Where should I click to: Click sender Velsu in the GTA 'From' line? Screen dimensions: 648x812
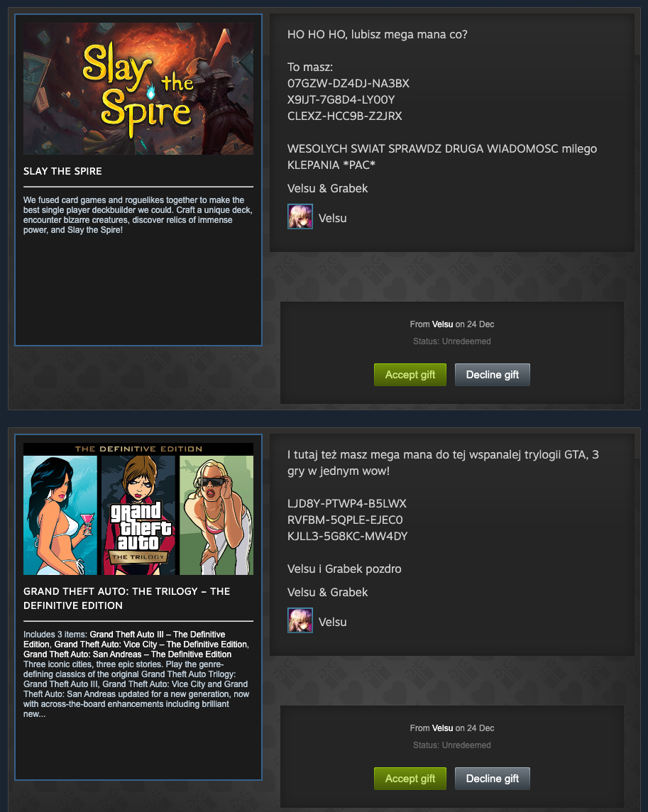point(442,728)
